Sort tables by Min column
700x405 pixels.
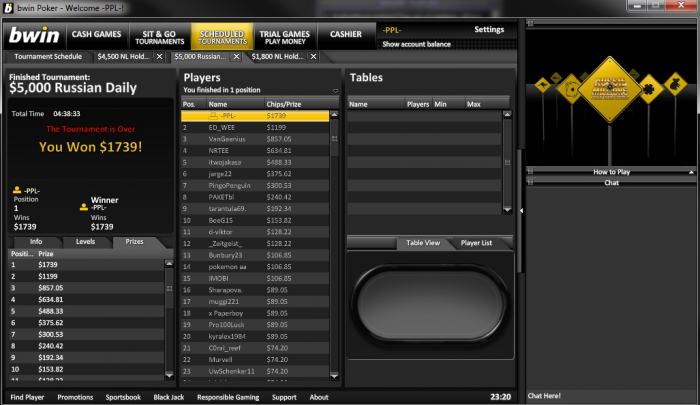coord(449,104)
